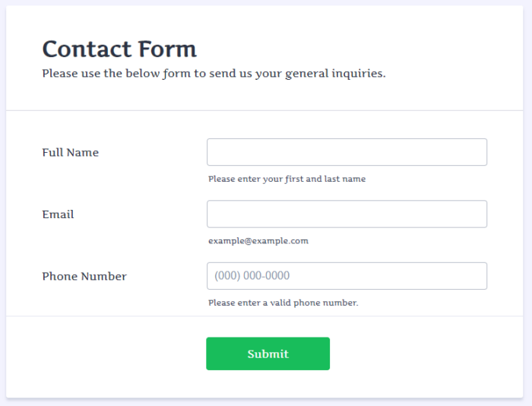Click the Phone Number label
Viewport: 532px width, 406px height.
(x=84, y=276)
